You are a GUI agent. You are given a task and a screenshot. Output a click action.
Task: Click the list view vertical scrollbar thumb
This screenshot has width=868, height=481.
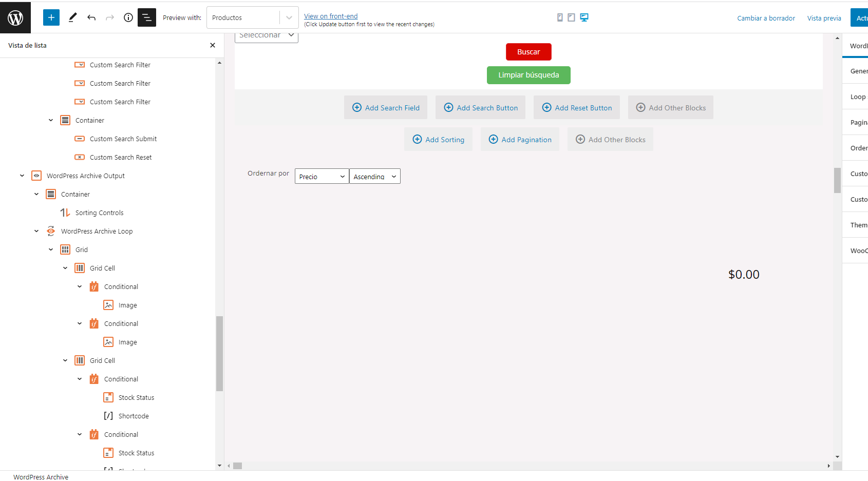pos(219,354)
